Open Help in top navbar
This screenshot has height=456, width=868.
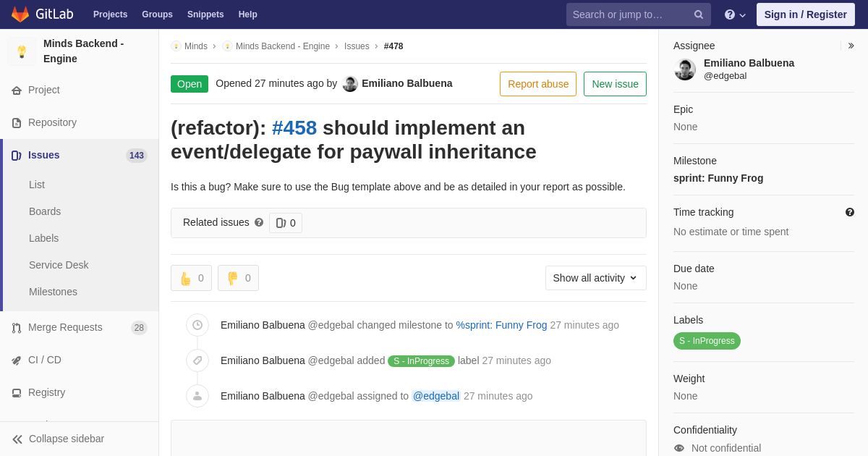pos(248,14)
